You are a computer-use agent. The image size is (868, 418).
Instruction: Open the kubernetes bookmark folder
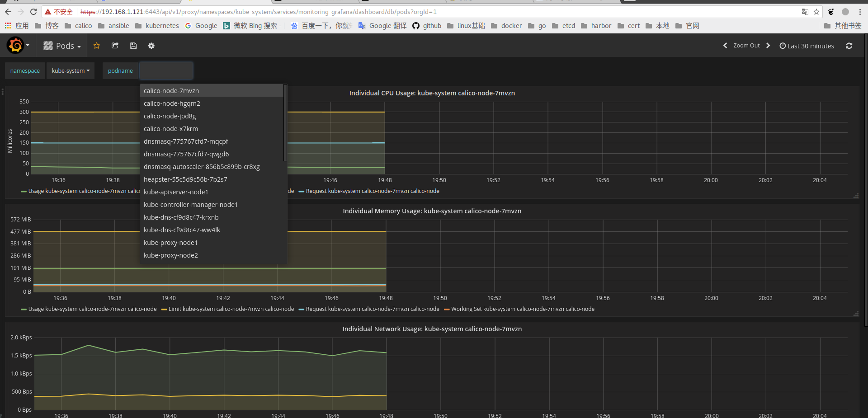[157, 25]
